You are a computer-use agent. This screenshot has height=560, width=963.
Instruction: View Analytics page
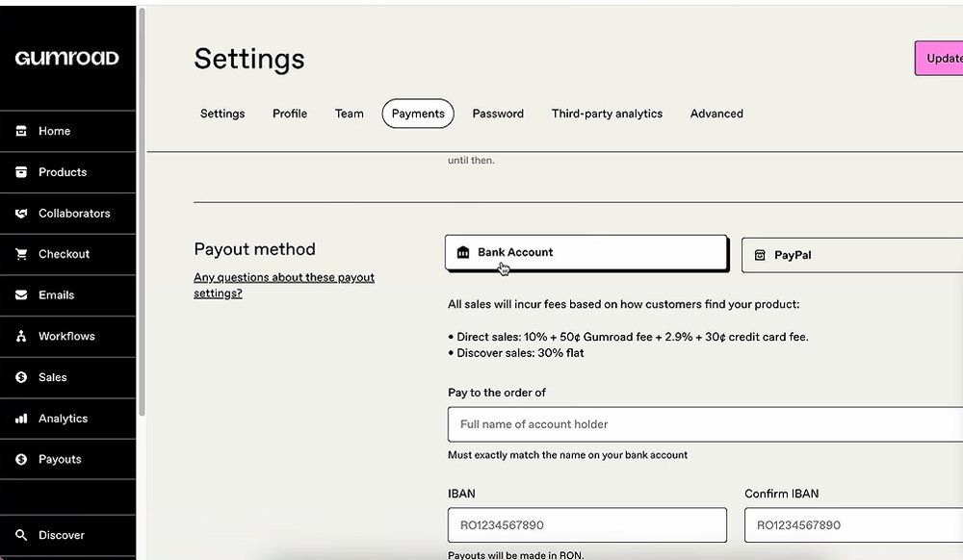tap(67, 419)
